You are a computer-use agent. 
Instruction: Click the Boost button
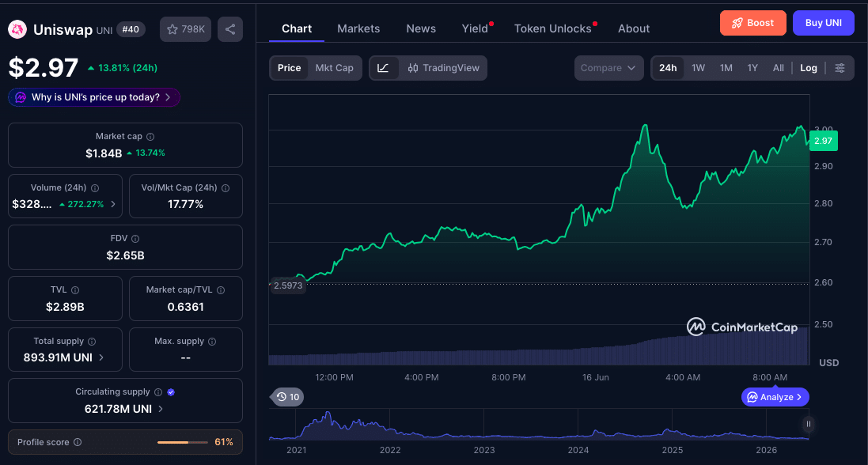[x=752, y=23]
